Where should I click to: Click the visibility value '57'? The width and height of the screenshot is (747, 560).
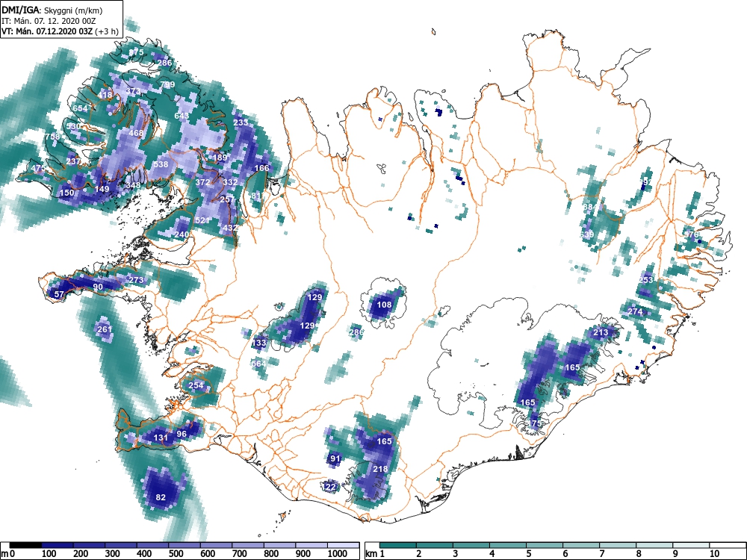click(x=59, y=294)
